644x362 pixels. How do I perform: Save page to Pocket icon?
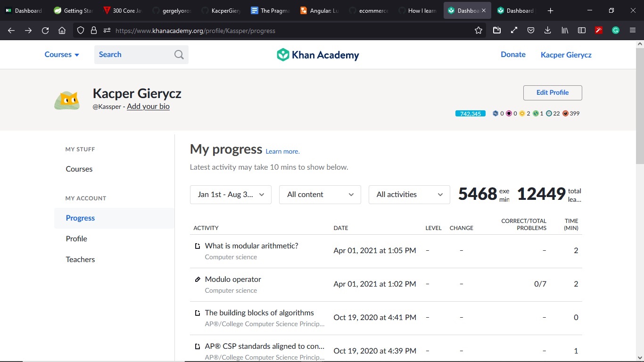pos(531,31)
